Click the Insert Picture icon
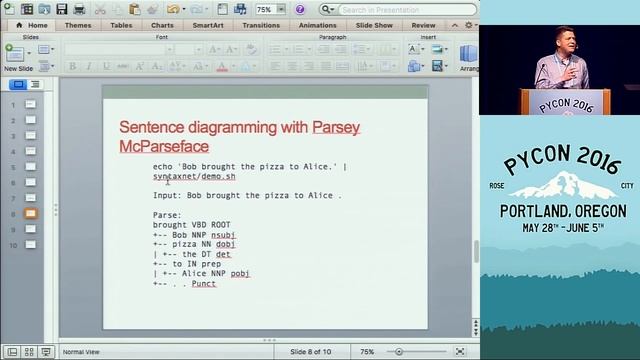 point(437,49)
